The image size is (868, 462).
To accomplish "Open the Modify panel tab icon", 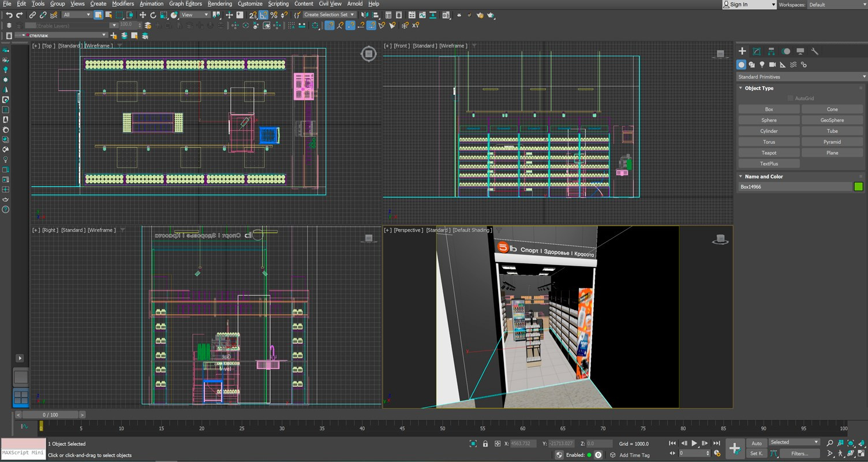I will [757, 51].
